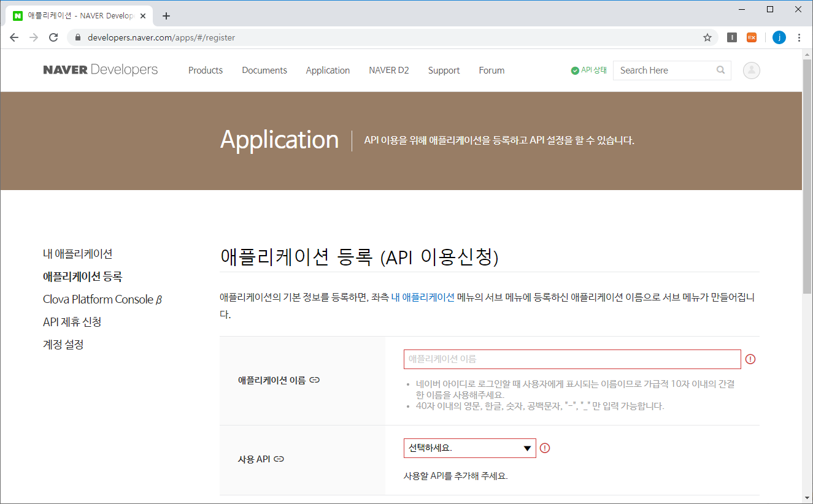Open the Products menu
Viewport: 813px width, 504px height.
pyautogui.click(x=206, y=71)
